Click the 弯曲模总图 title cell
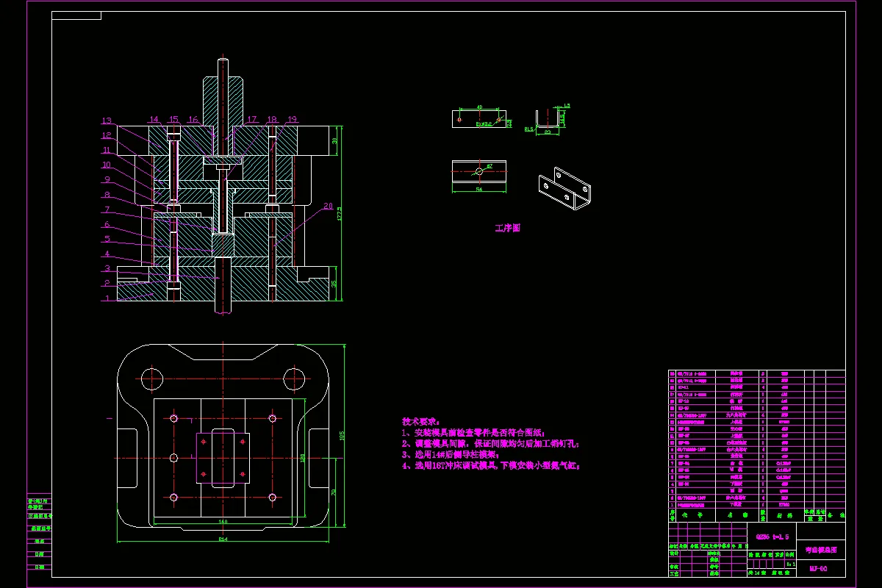 tap(820, 549)
